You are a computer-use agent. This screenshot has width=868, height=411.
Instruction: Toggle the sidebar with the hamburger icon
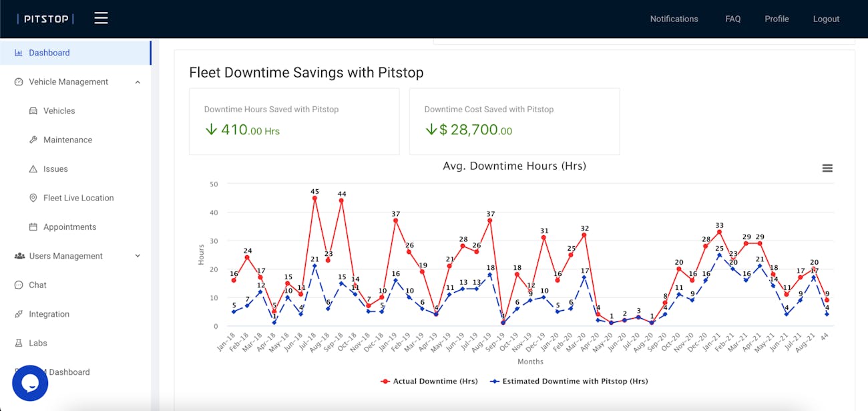101,18
